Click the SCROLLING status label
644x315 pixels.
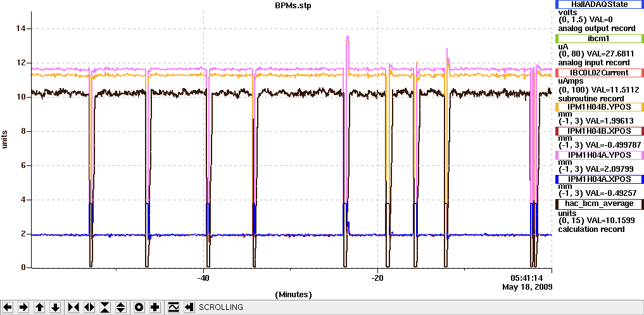coord(221,307)
